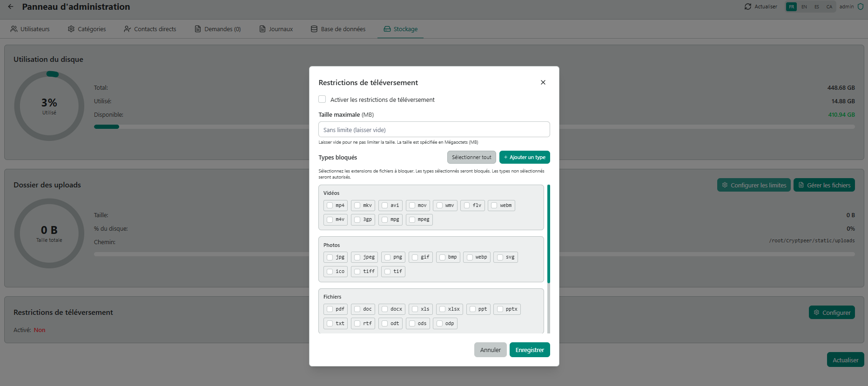The width and height of the screenshot is (868, 386).
Task: Close the Restrictions de téléversement dialog
Action: coord(543,82)
